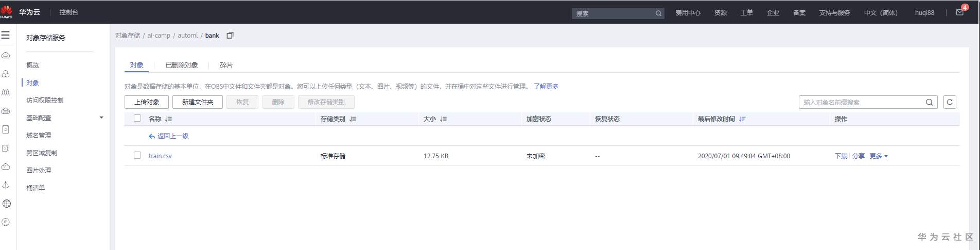Screen dimensions: 980x250
Task: Open the 更多 dropdown for train.csv
Action: point(879,156)
